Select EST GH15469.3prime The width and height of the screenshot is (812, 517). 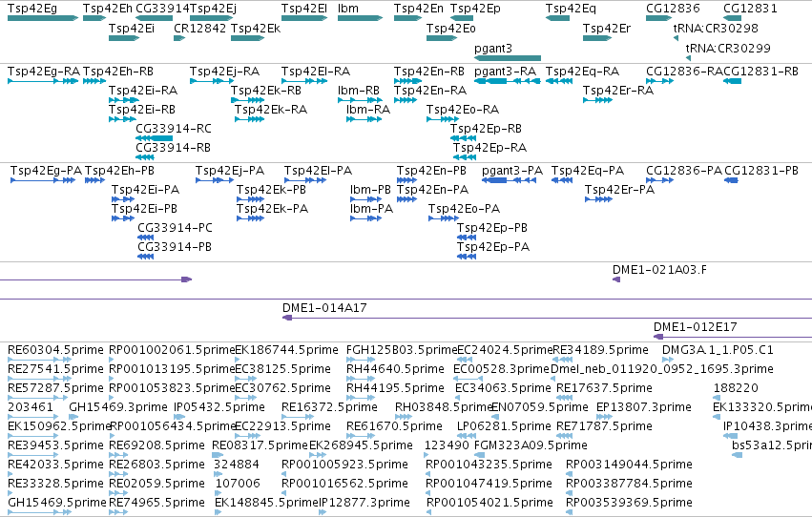[118, 407]
